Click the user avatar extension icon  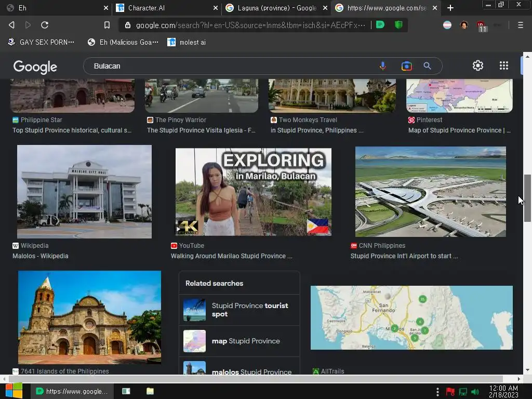464,25
